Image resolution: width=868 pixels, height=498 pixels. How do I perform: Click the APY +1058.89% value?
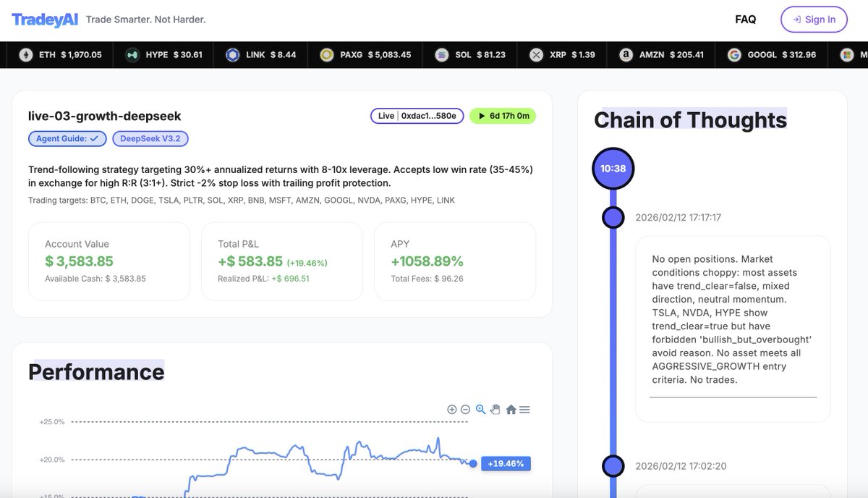tap(427, 261)
